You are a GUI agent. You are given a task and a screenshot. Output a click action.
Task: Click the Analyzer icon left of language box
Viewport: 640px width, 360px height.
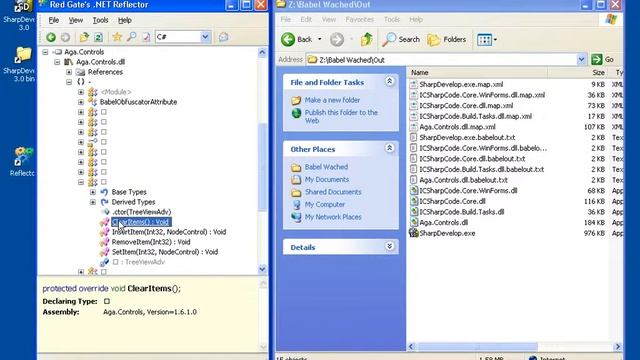[x=146, y=37]
